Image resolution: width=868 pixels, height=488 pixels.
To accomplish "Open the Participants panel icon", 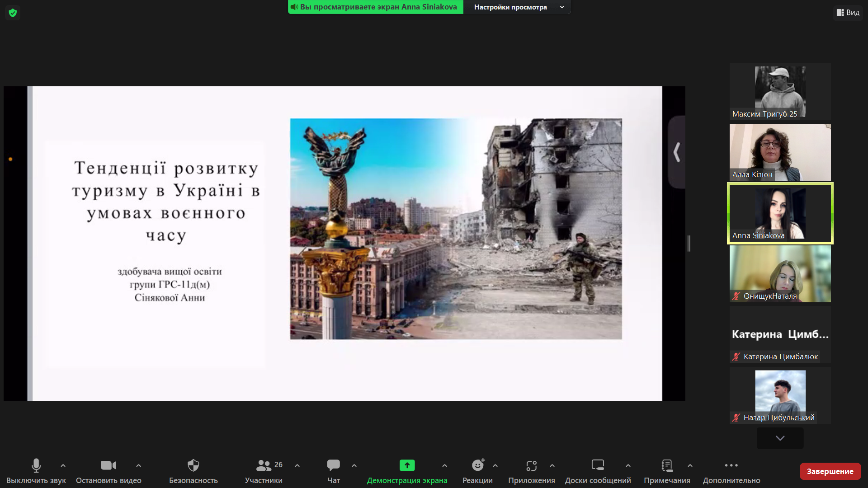I will coord(264,465).
